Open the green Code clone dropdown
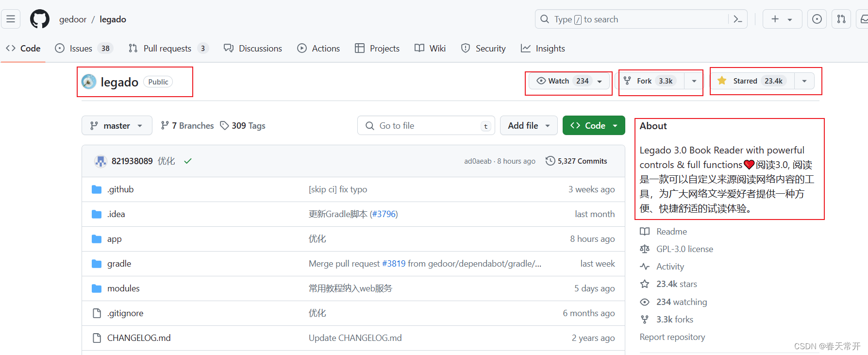Viewport: 868px width, 355px height. 594,126
